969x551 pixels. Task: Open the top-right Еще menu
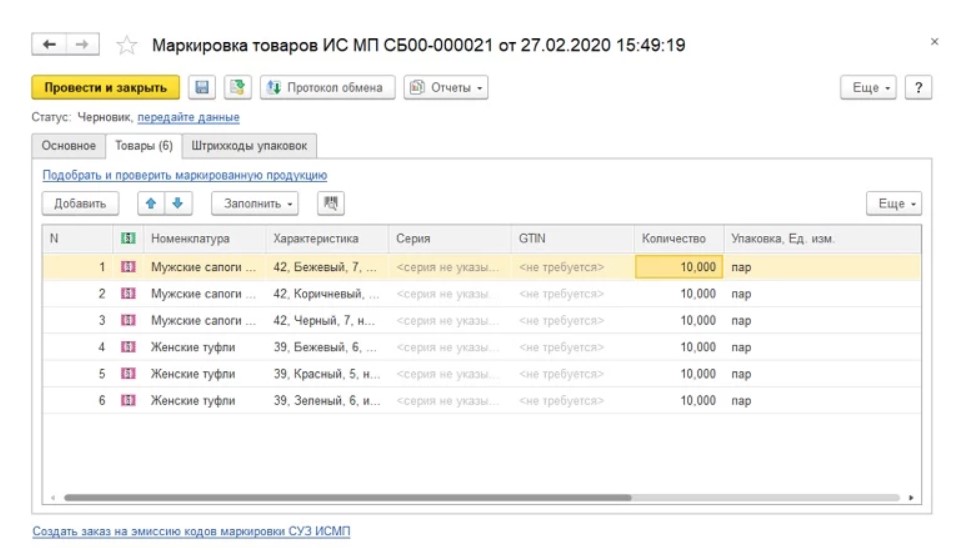pos(869,88)
